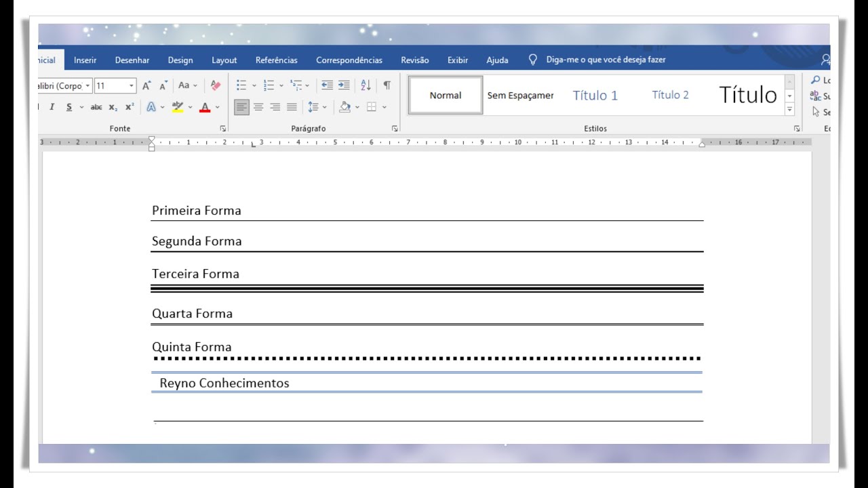868x488 pixels.
Task: Apply the Título 1 style
Action: pos(595,96)
